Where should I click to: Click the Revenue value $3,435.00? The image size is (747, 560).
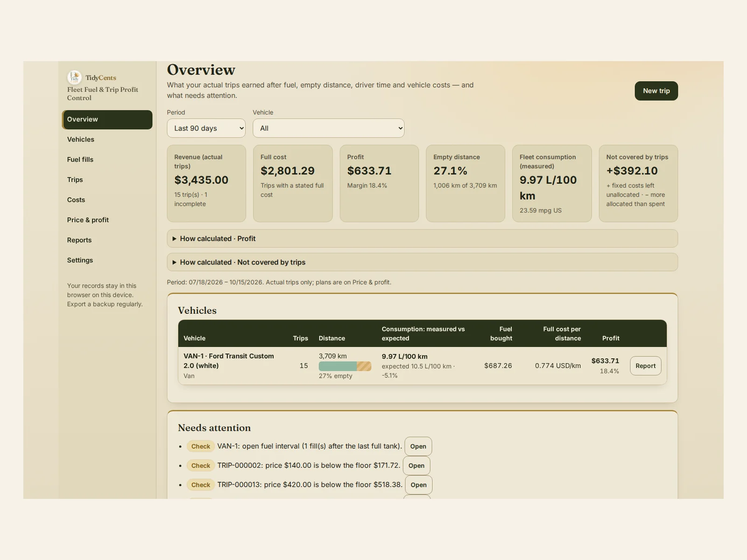201,180
